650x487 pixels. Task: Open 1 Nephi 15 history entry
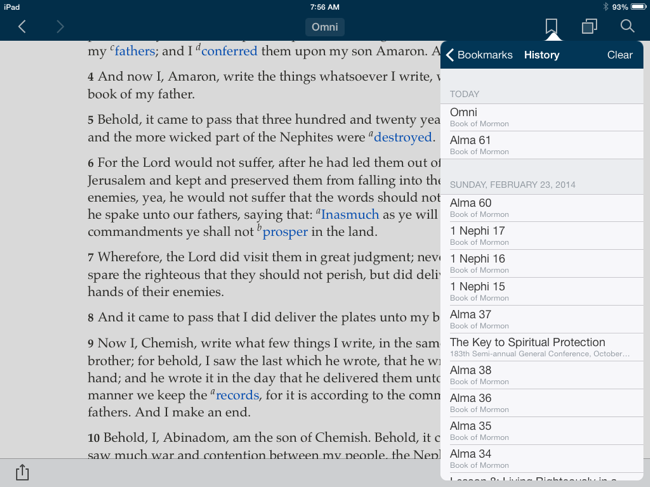(542, 291)
